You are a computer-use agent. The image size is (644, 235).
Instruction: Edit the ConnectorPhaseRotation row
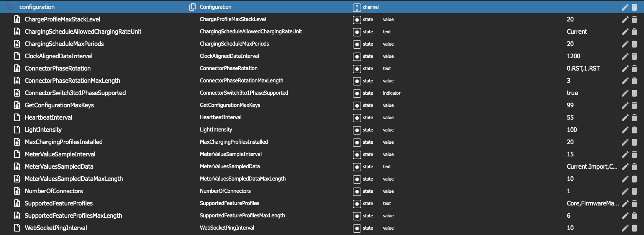(x=625, y=69)
